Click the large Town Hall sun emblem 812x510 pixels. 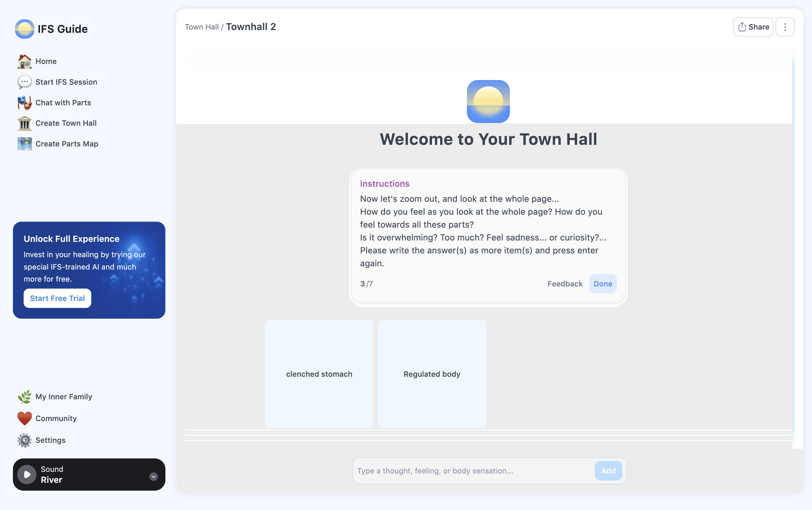point(488,102)
